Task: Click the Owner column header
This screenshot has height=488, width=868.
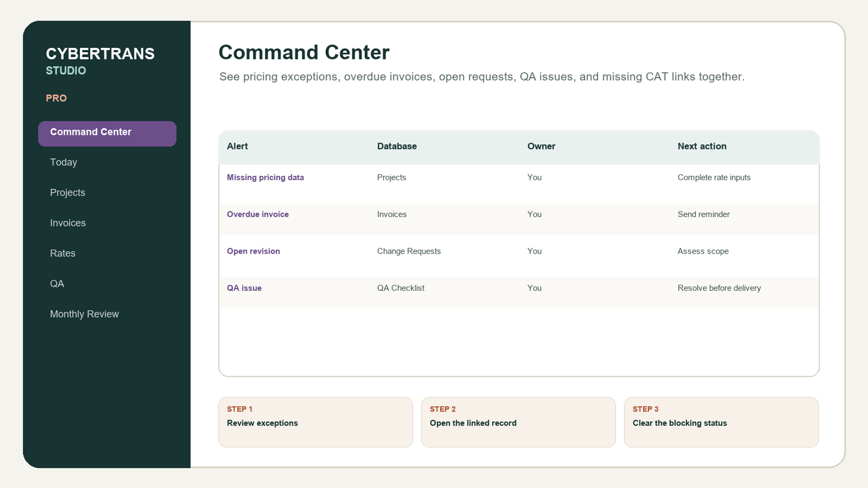Action: click(541, 146)
